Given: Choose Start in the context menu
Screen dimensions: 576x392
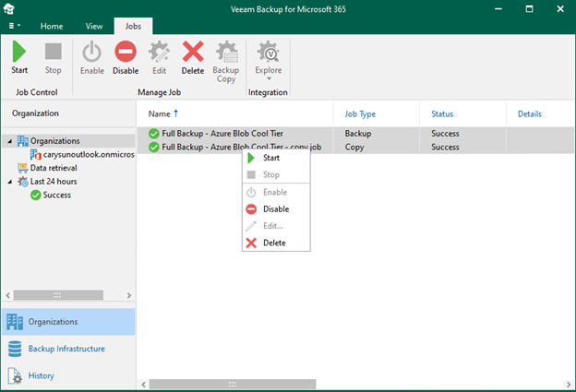Looking at the screenshot, I should click(276, 158).
